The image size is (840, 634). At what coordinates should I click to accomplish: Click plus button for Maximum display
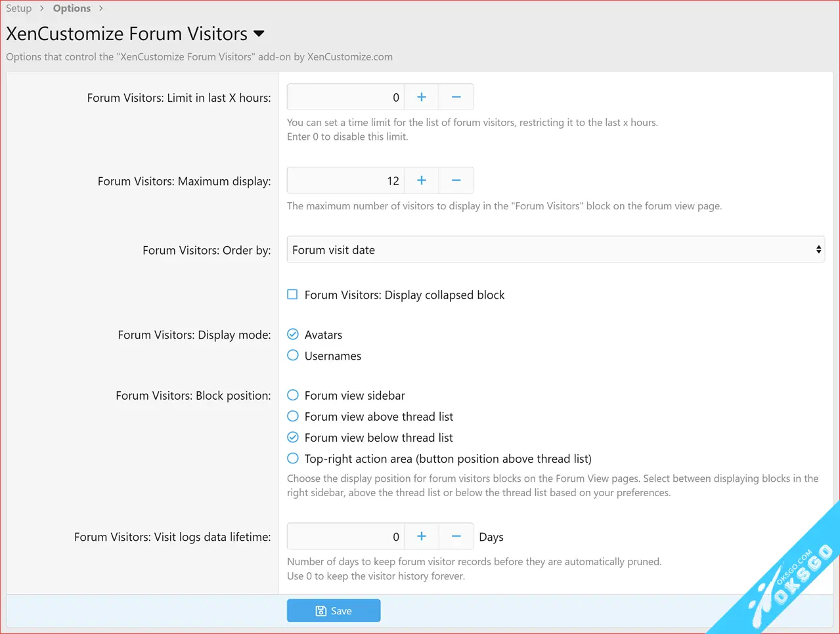422,180
